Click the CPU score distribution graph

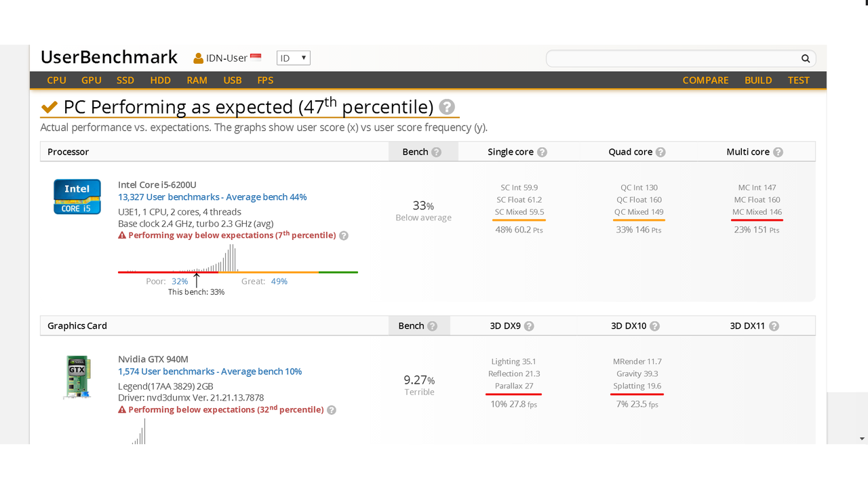click(x=237, y=258)
